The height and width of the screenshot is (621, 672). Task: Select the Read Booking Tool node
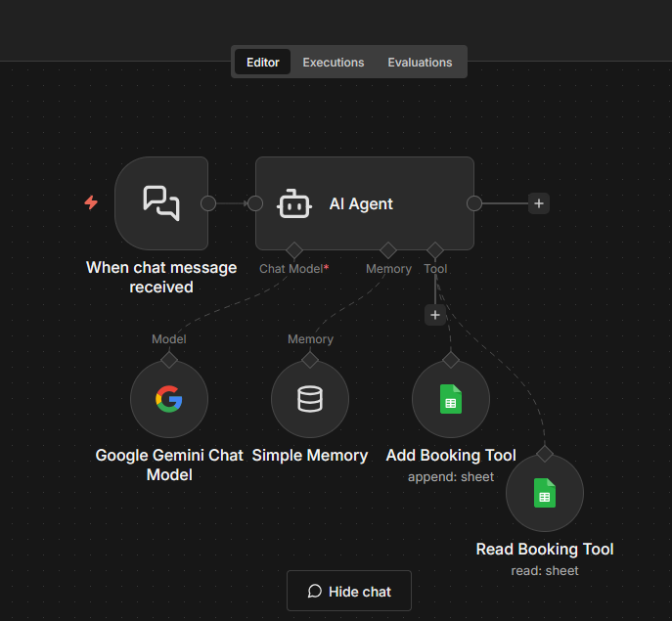click(545, 493)
